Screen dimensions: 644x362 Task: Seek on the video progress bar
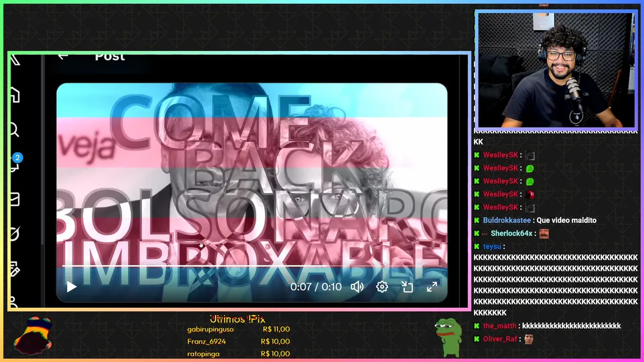tap(252, 265)
